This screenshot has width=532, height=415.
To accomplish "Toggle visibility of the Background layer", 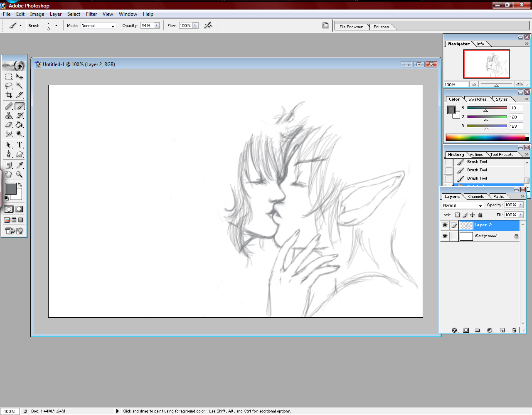I will click(445, 236).
